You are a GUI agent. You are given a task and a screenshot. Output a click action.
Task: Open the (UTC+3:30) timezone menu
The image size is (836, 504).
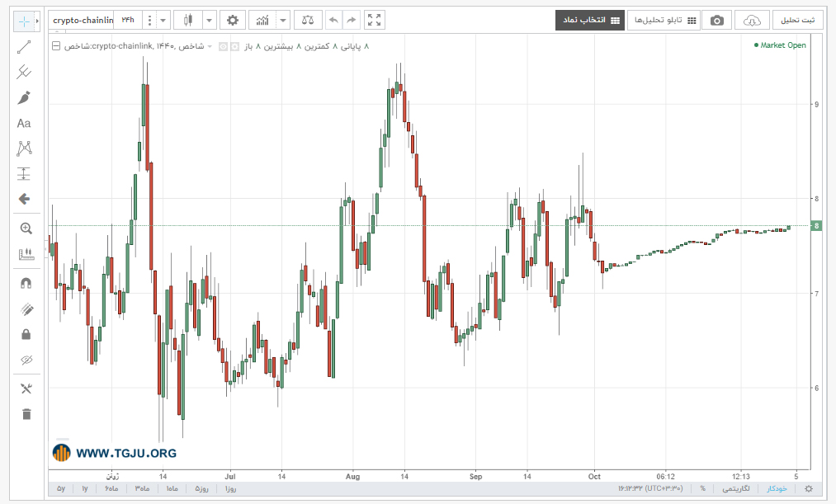[650, 488]
